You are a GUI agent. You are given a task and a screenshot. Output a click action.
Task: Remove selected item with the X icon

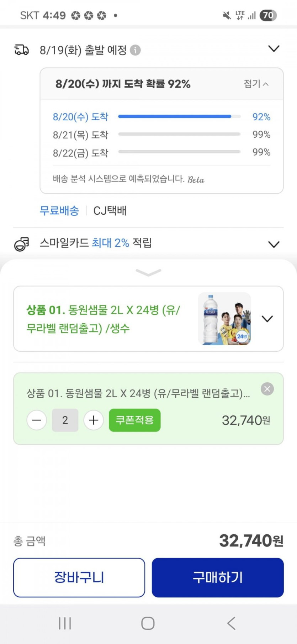pos(267,389)
